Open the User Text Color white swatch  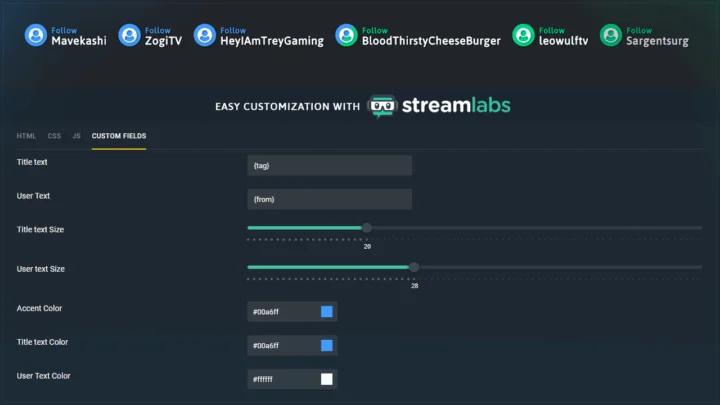click(x=327, y=379)
